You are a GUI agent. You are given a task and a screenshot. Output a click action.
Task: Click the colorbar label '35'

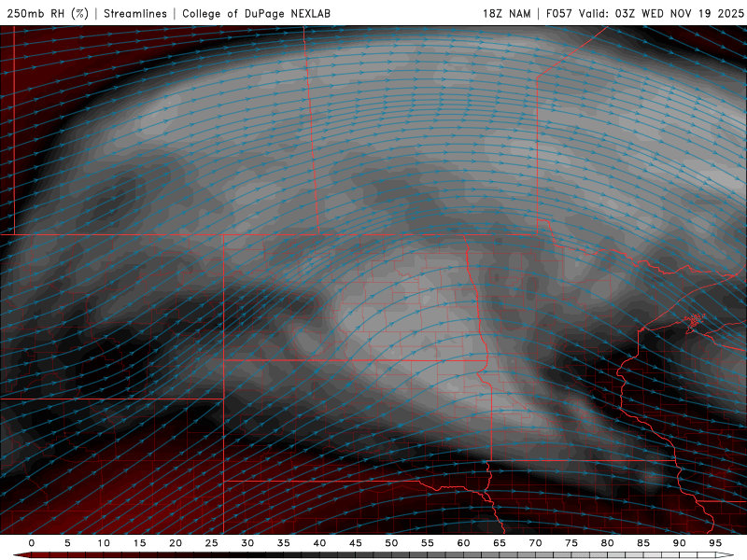pos(284,543)
